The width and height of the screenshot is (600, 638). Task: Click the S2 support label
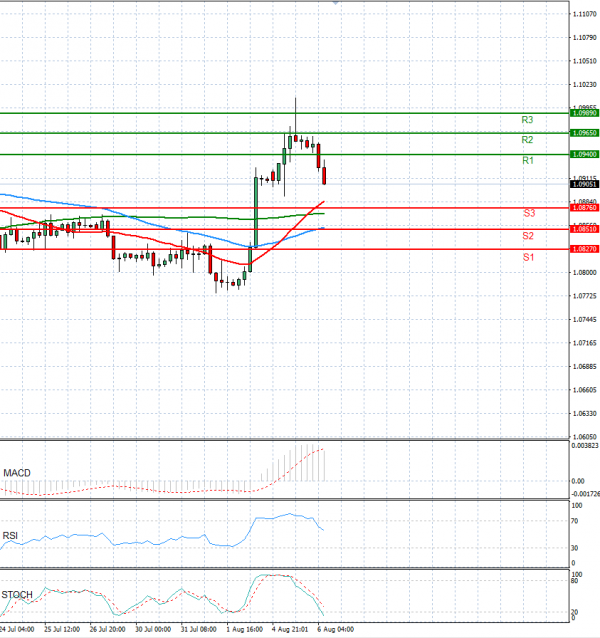(528, 236)
